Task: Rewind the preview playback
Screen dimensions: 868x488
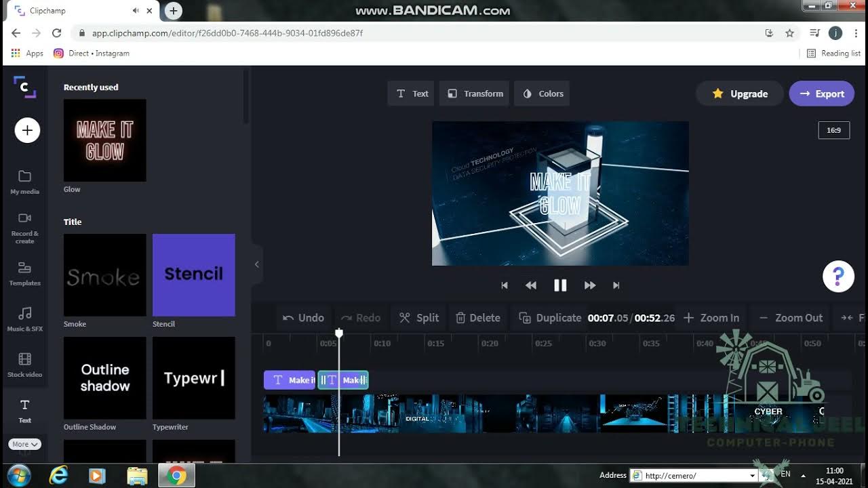Action: tap(531, 285)
